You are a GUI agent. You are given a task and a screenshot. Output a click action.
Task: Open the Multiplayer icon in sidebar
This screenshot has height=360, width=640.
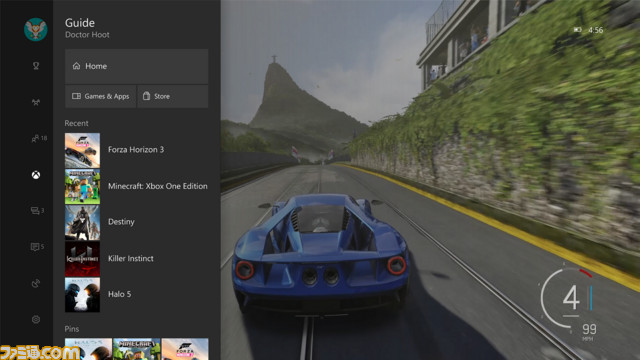click(x=36, y=102)
